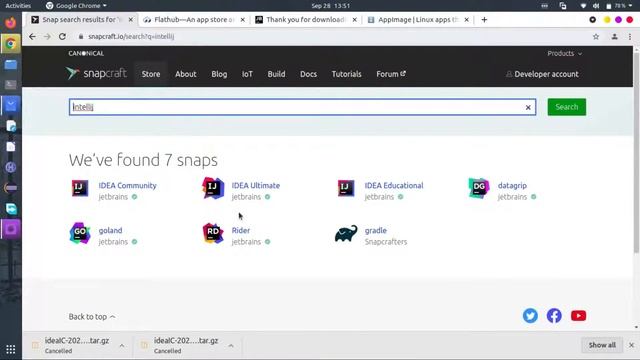Close the Flathub tab
This screenshot has width=640, height=360.
[242, 20]
